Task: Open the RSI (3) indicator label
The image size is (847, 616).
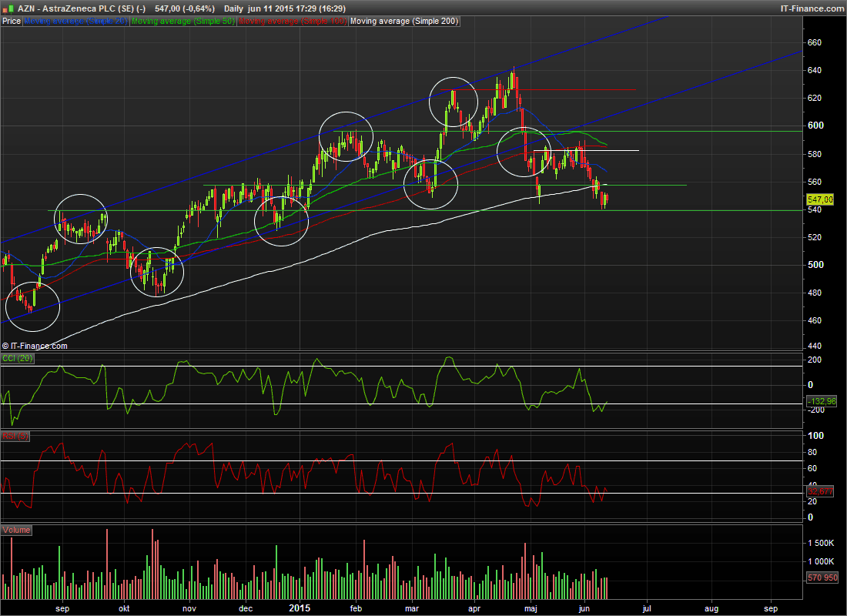Action: (x=14, y=436)
